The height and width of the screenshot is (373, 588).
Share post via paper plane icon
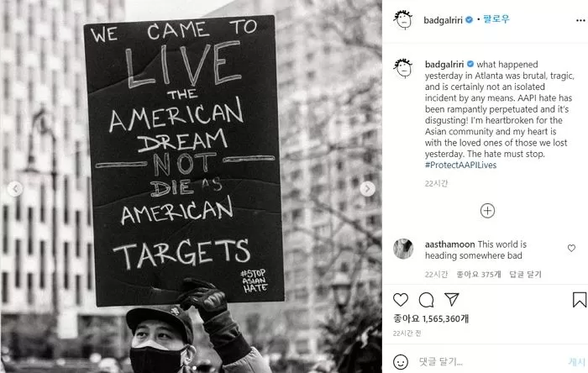[x=452, y=299]
